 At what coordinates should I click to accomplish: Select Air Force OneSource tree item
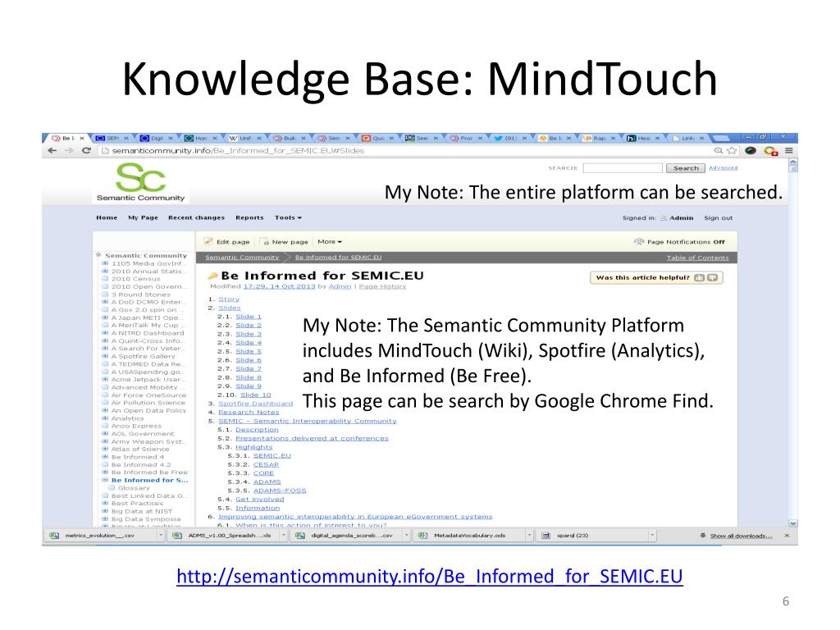(148, 395)
